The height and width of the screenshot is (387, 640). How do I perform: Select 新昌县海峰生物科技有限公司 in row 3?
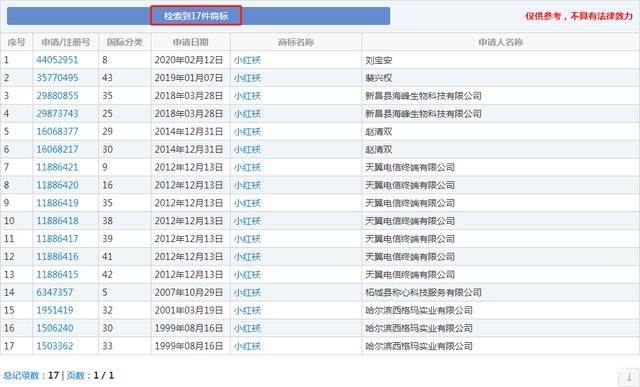(423, 96)
